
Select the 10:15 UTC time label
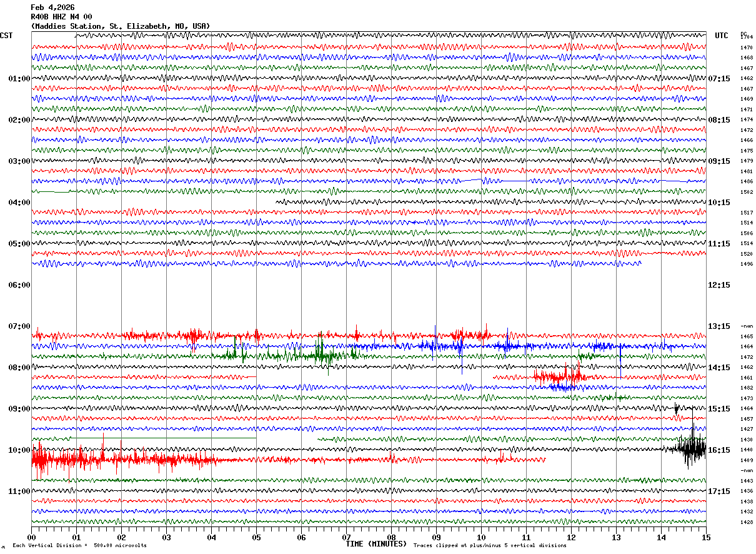pyautogui.click(x=719, y=203)
